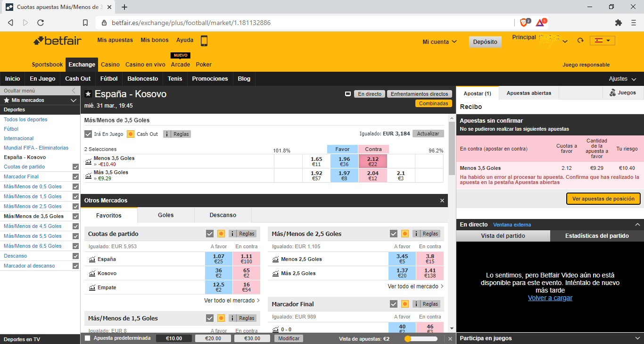Click the Actualizar button
Viewport: 644px width, 344px height.
pos(428,134)
